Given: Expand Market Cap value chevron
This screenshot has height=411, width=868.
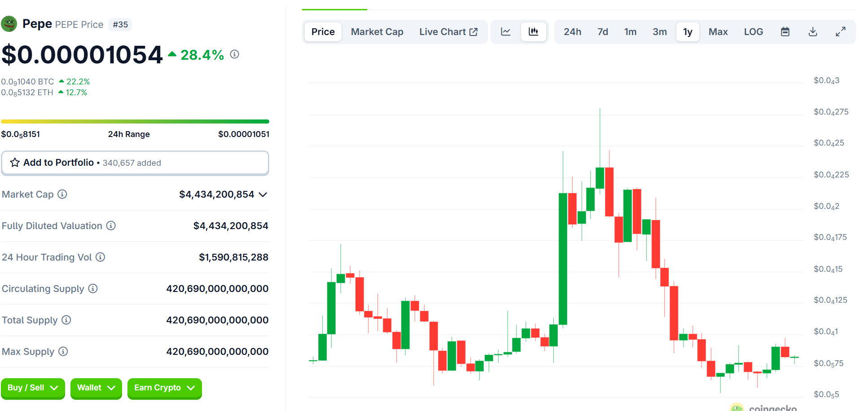Looking at the screenshot, I should (263, 194).
